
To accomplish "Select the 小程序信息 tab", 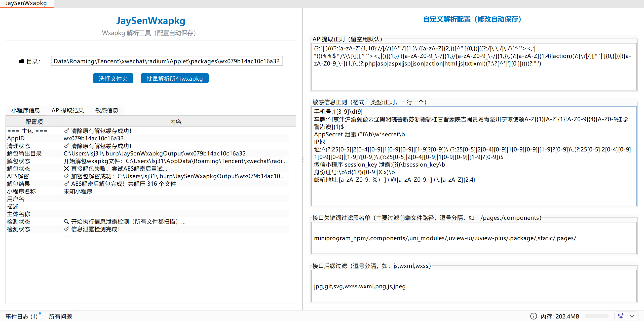I will coord(26,110).
